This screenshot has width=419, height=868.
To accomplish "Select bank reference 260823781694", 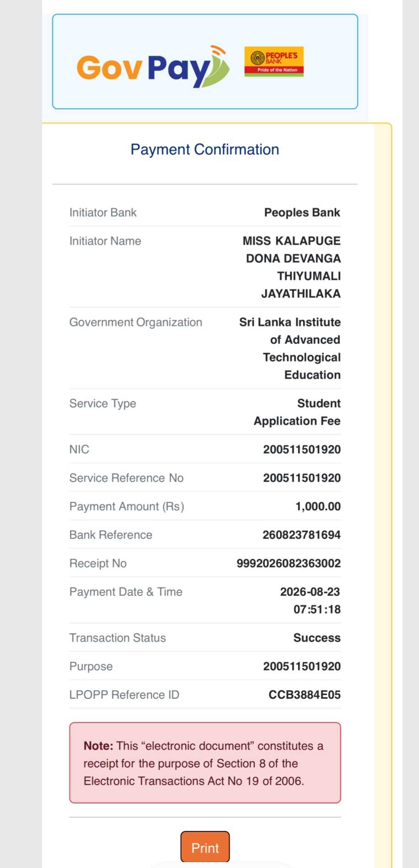I will [x=301, y=535].
